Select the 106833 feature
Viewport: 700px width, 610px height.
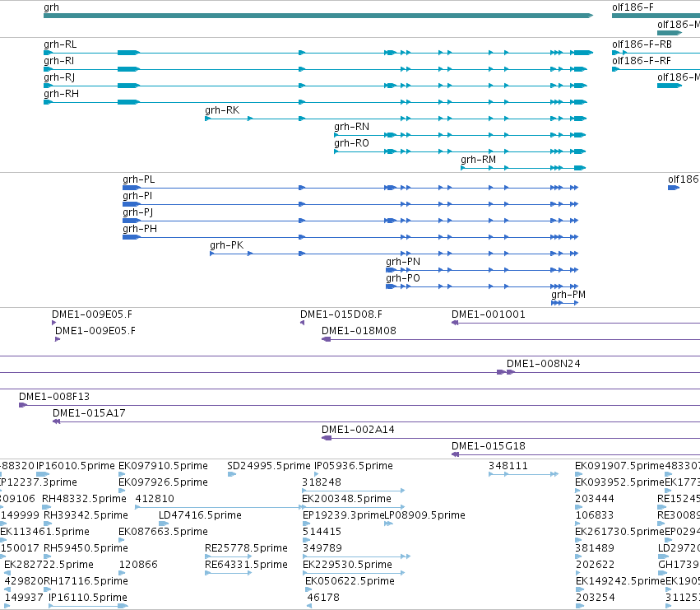595,515
